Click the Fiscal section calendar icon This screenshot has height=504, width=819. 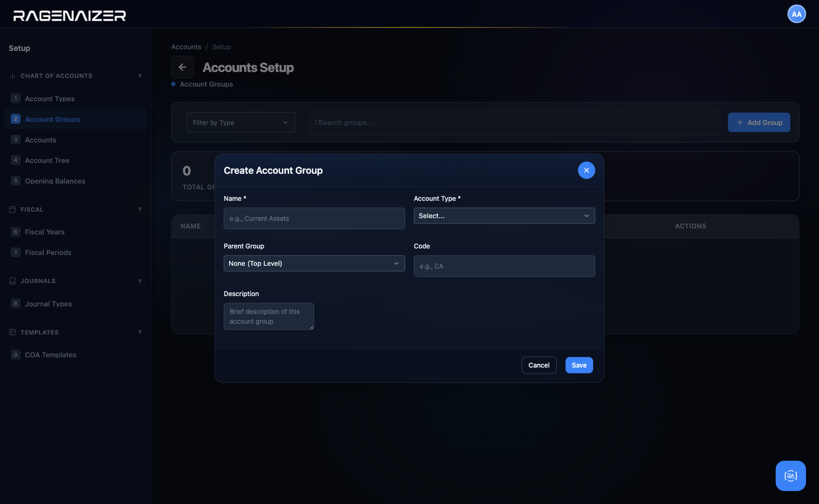click(12, 210)
